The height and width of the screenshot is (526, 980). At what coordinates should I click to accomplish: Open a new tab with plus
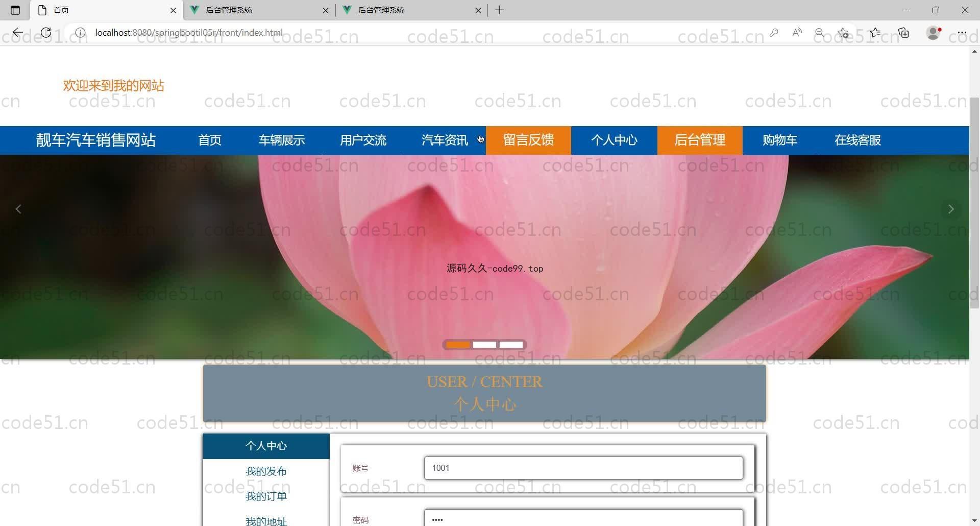pos(499,10)
